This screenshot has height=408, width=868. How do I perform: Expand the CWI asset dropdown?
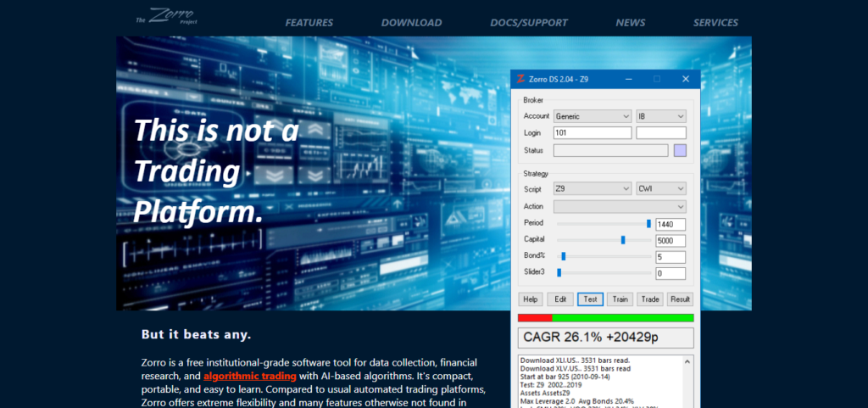coord(660,189)
